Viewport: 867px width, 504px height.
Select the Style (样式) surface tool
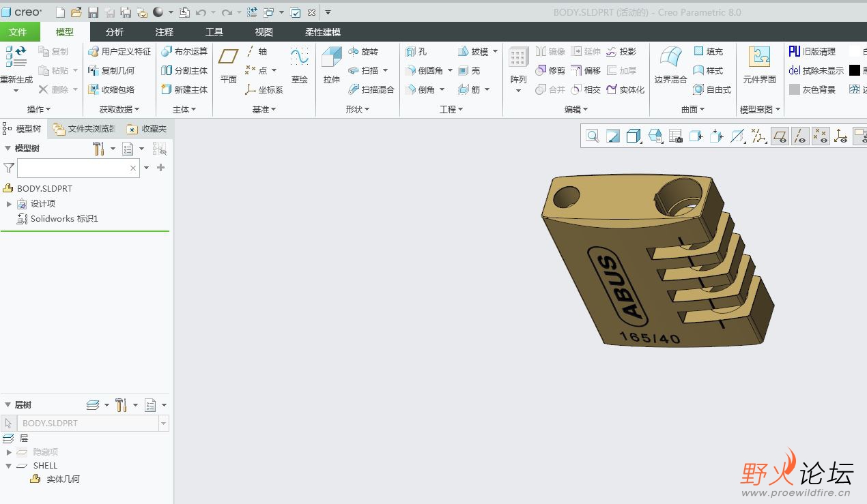(708, 71)
